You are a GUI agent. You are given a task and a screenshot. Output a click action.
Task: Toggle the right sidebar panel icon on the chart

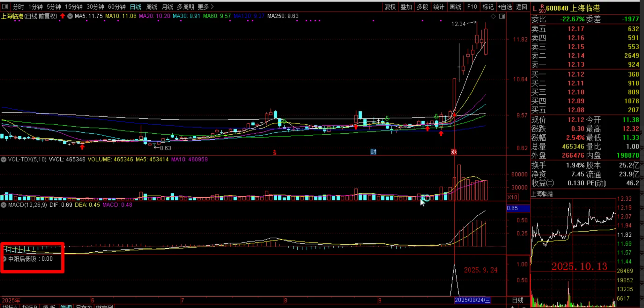pyautogui.click(x=502, y=16)
